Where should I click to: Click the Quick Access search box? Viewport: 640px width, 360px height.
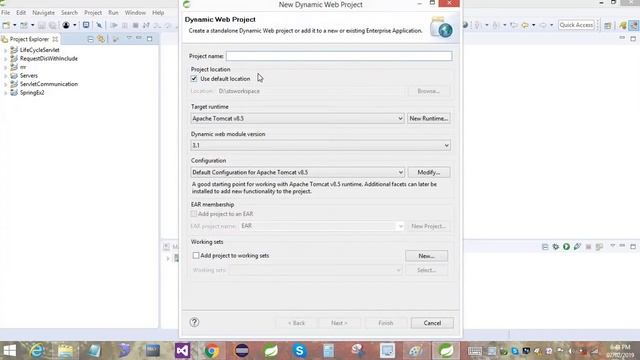[576, 25]
